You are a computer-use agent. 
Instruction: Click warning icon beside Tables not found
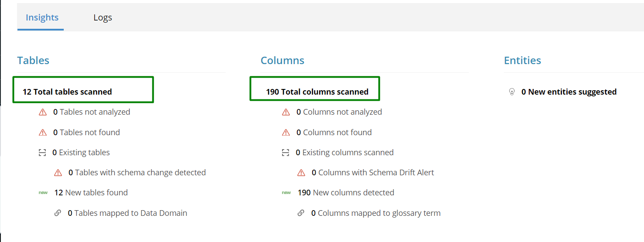point(43,133)
